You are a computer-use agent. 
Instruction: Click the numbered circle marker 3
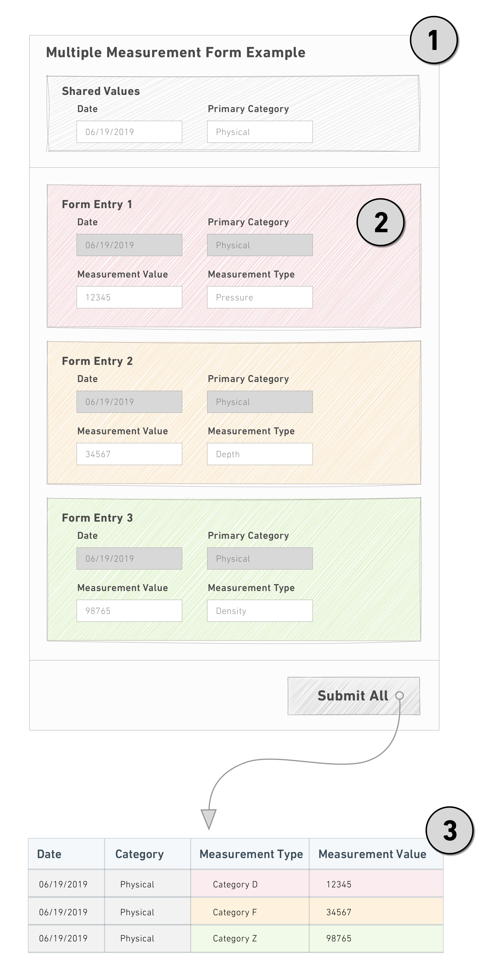click(x=449, y=831)
